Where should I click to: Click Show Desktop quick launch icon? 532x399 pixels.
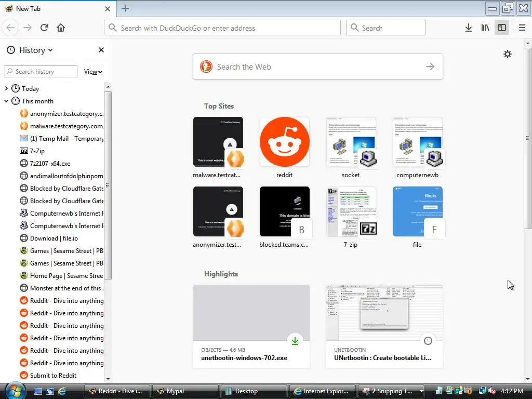(37, 391)
